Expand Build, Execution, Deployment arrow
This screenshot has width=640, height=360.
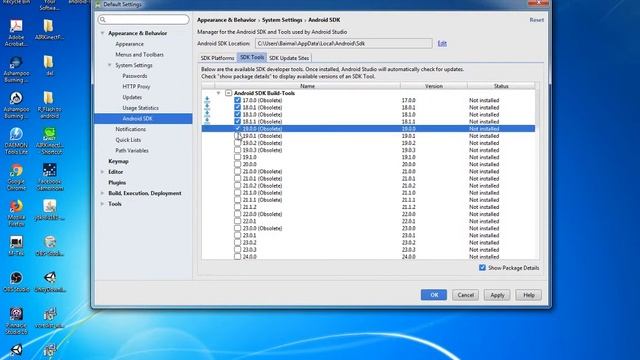(x=102, y=193)
